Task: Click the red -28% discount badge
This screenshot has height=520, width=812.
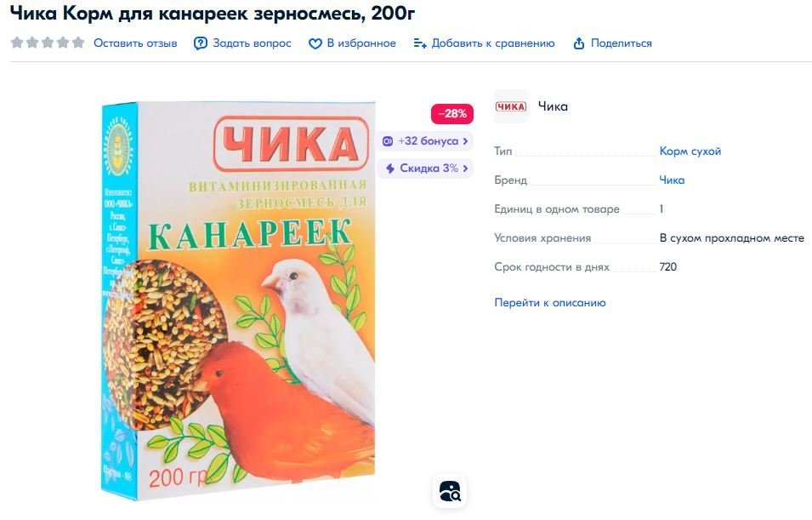Action: (452, 113)
